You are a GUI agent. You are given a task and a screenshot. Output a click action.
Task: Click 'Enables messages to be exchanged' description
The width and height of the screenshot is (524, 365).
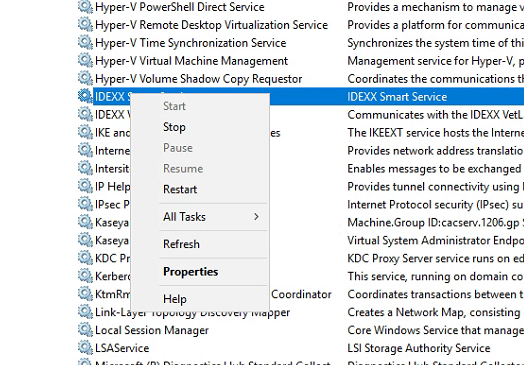pyautogui.click(x=434, y=169)
